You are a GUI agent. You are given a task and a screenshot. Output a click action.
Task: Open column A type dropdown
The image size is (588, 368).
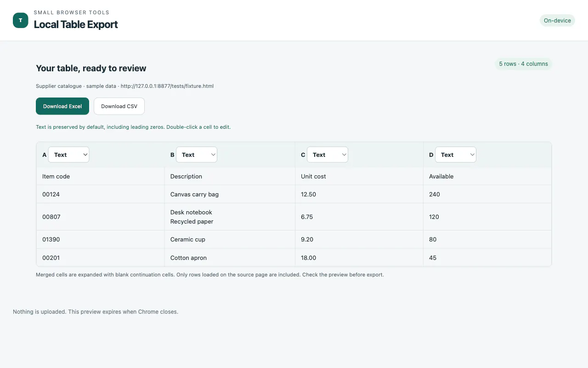[x=68, y=155]
